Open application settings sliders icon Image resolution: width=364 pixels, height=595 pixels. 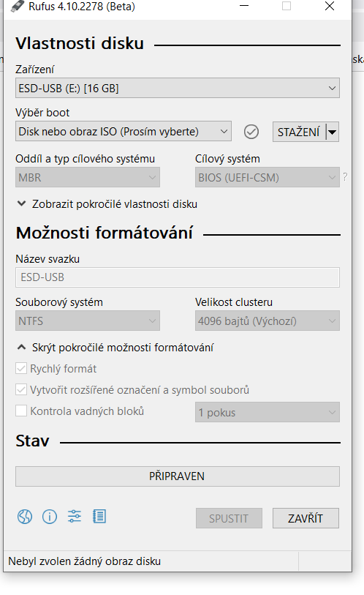pos(75,516)
